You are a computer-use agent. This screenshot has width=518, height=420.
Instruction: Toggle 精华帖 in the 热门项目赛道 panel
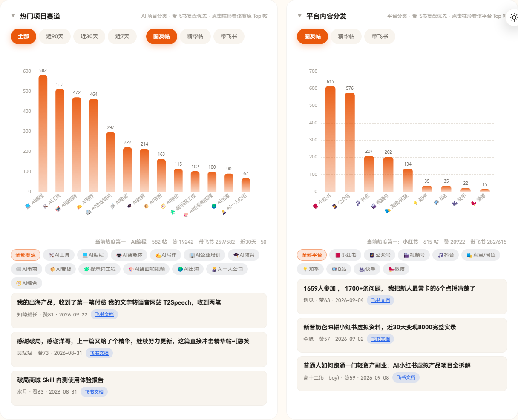click(x=195, y=36)
